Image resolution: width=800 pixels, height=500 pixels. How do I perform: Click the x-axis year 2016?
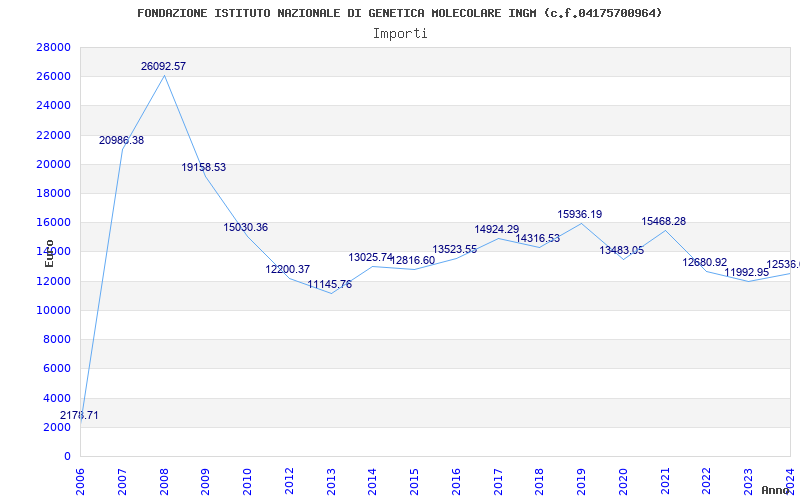pos(456,482)
